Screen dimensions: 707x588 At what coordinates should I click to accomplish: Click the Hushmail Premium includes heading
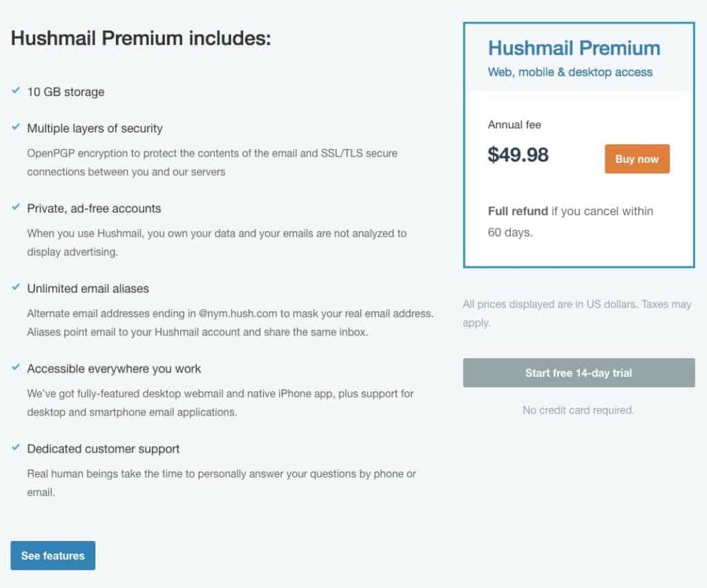141,39
